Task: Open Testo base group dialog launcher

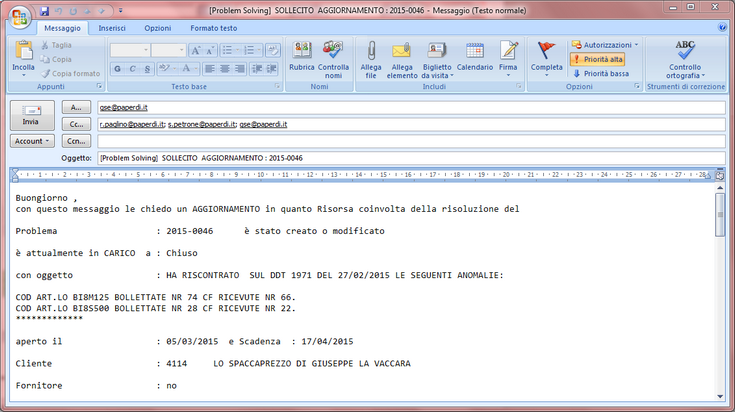Action: (x=278, y=86)
